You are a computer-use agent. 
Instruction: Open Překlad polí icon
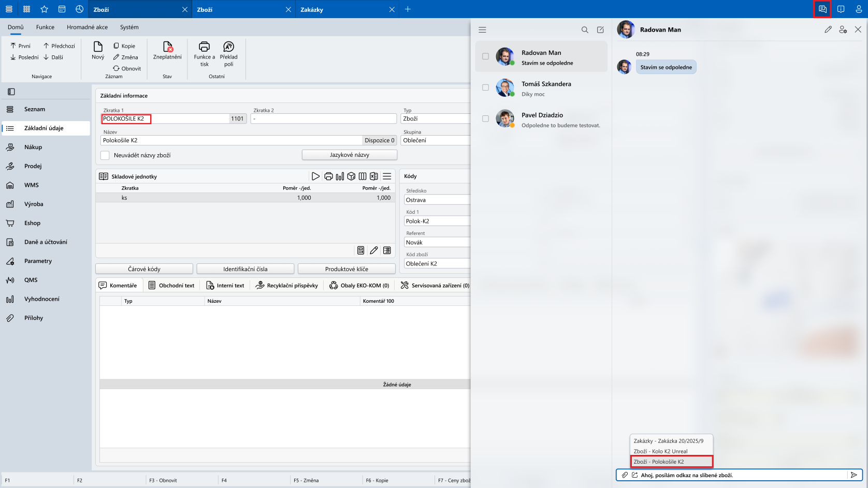tap(228, 47)
